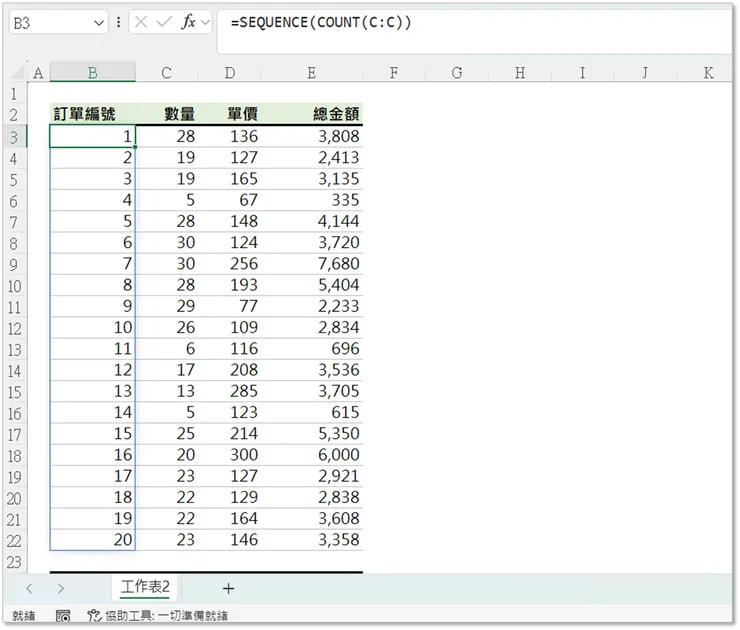Select row 23 header
The image size is (740, 630).
[x=14, y=562]
